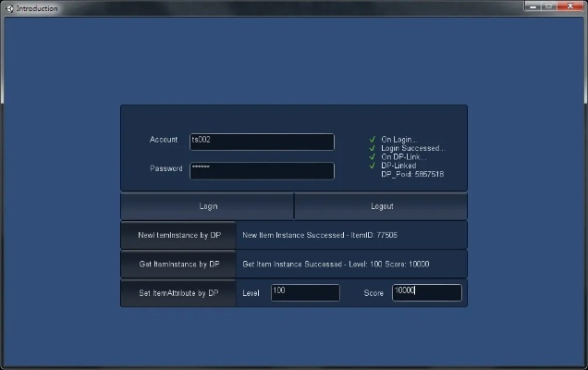Viewport: 588px width, 370px height.
Task: Click into the Password field
Action: (262, 171)
